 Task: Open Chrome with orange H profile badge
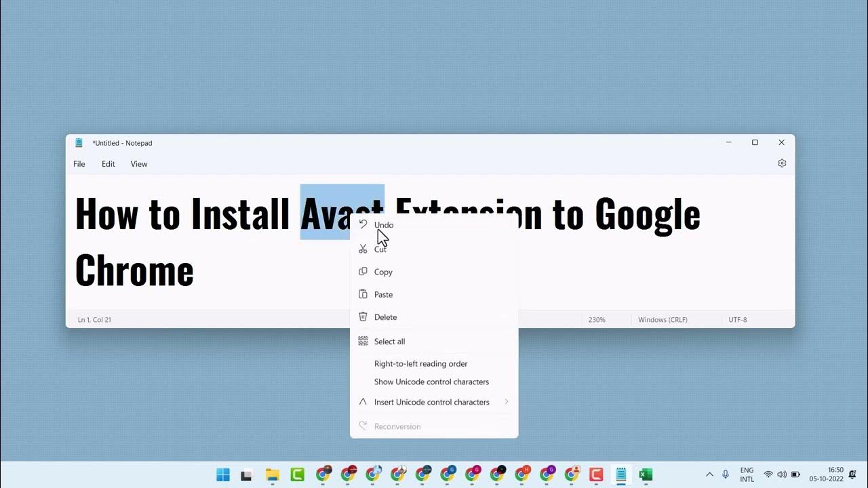pos(522,474)
